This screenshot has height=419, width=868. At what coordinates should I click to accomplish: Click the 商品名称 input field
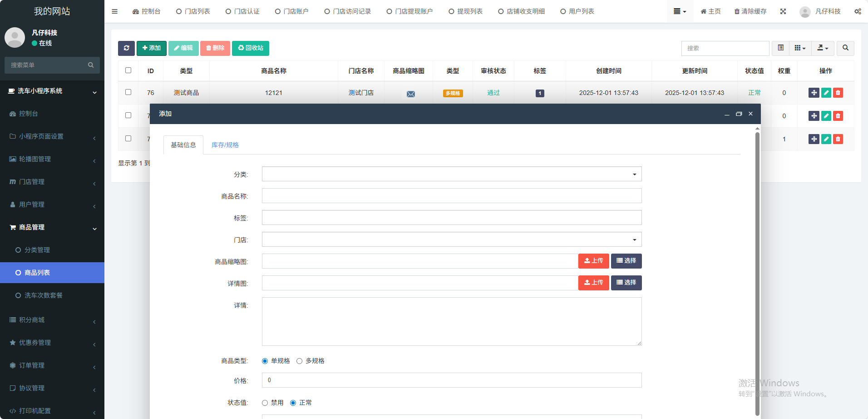[451, 196]
